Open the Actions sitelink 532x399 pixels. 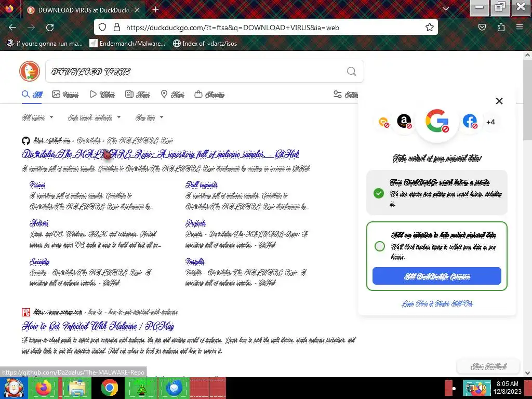(x=39, y=223)
